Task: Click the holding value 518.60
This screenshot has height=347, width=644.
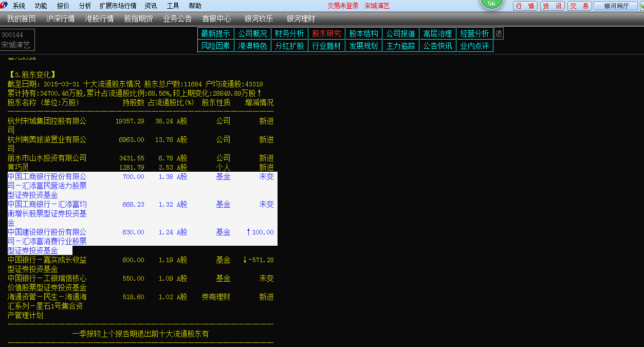Action: [134, 297]
